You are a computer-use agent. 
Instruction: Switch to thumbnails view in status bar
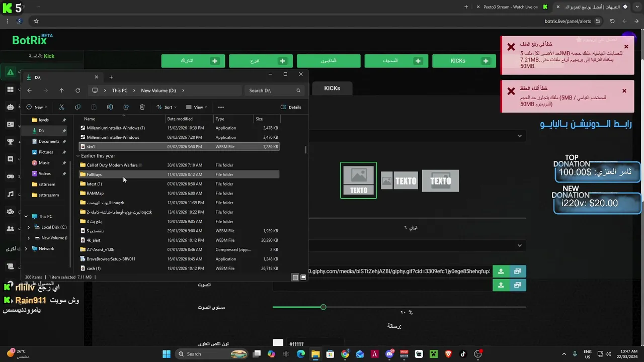pyautogui.click(x=303, y=277)
